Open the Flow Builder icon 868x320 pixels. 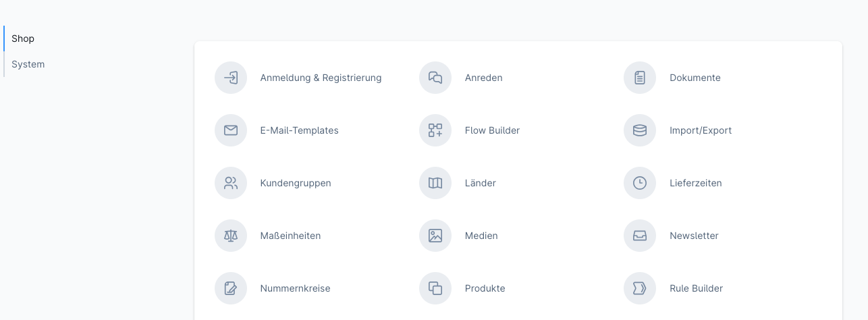tap(435, 130)
